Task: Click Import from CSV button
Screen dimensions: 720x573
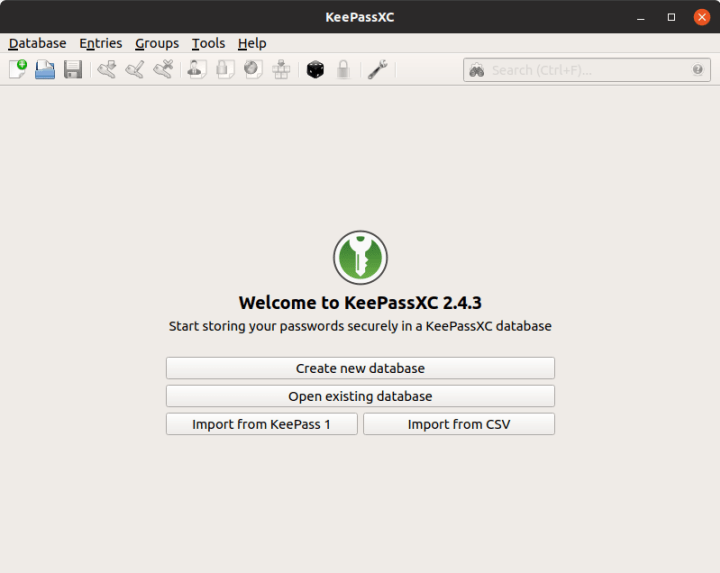Action: [459, 424]
